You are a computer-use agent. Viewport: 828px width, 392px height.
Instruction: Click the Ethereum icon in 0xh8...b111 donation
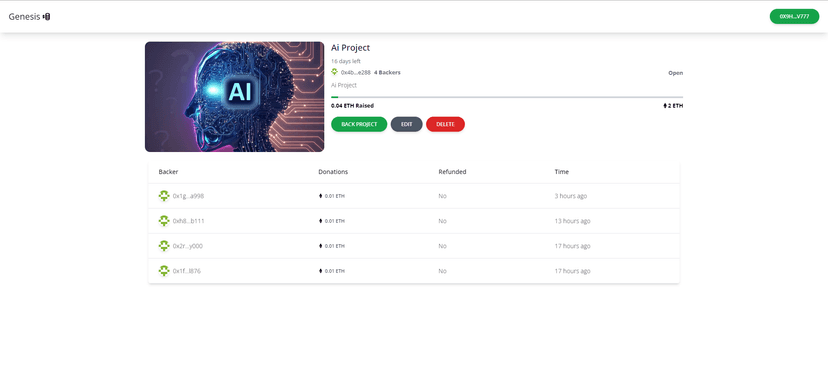click(321, 221)
